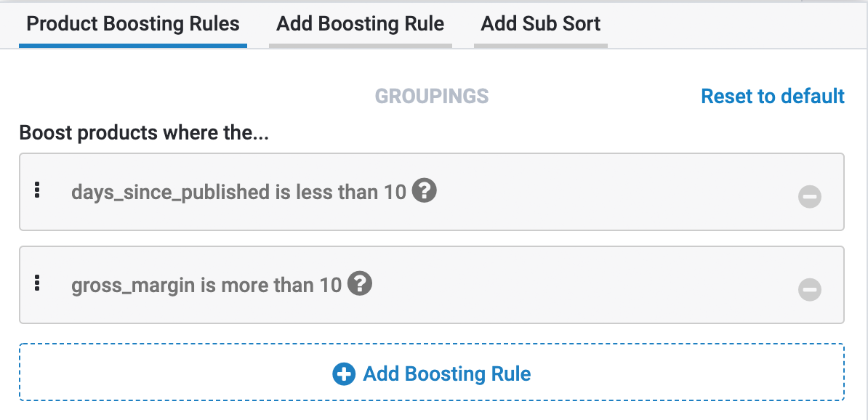This screenshot has height=420, width=868.
Task: Click the blue plus circle icon
Action: [x=343, y=374]
